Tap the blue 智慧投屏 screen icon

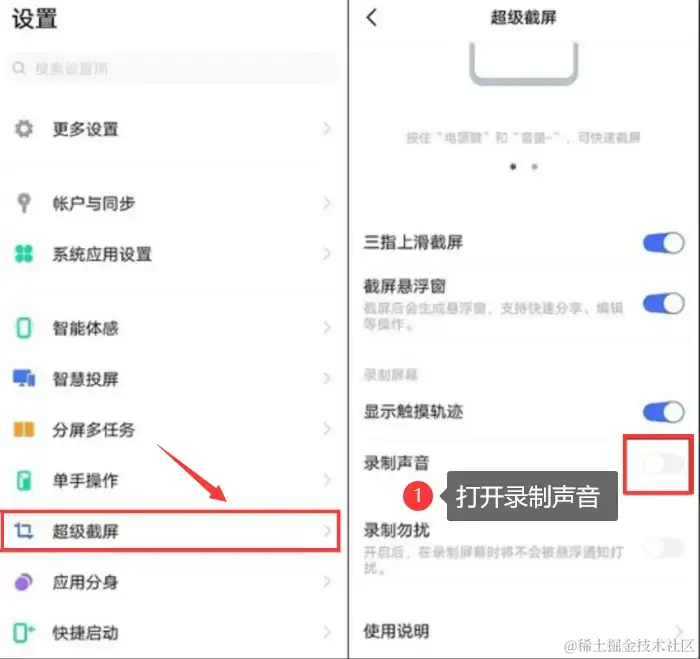coord(24,379)
